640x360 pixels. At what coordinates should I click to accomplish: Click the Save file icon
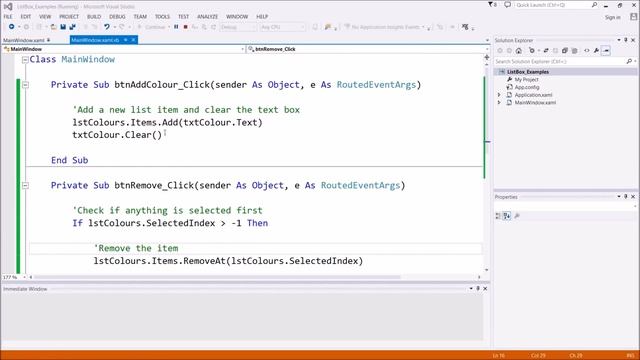click(x=63, y=27)
